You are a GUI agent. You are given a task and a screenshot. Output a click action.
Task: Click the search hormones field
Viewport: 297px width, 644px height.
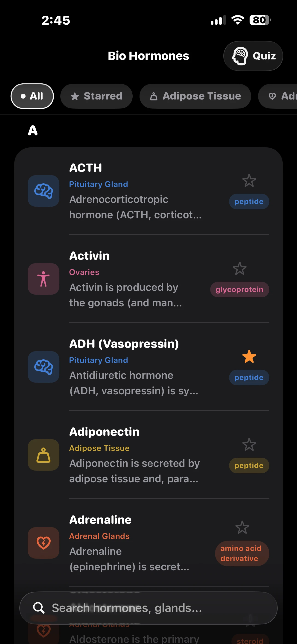tap(148, 609)
